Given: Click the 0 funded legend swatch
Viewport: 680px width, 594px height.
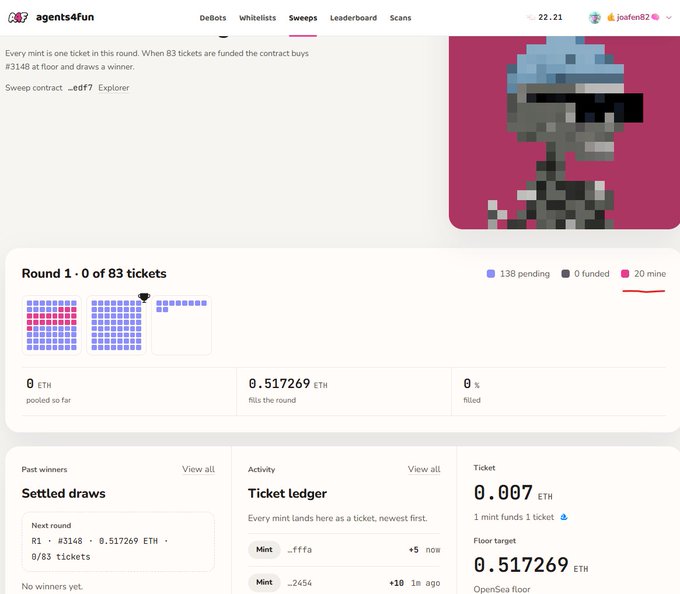Looking at the screenshot, I should click(x=565, y=274).
